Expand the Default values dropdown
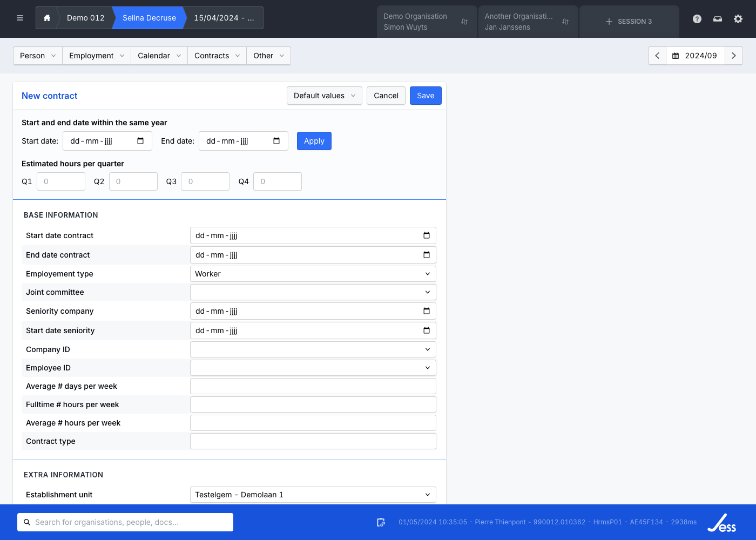 324,96
